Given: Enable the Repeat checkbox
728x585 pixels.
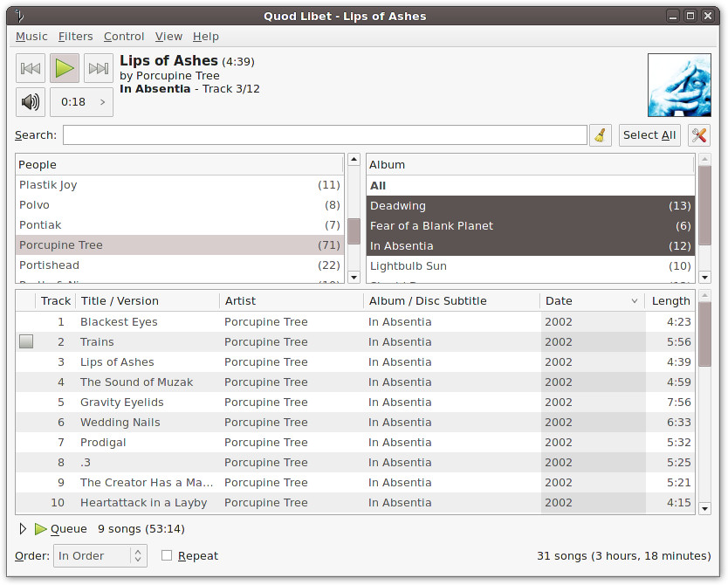Looking at the screenshot, I should (x=167, y=555).
